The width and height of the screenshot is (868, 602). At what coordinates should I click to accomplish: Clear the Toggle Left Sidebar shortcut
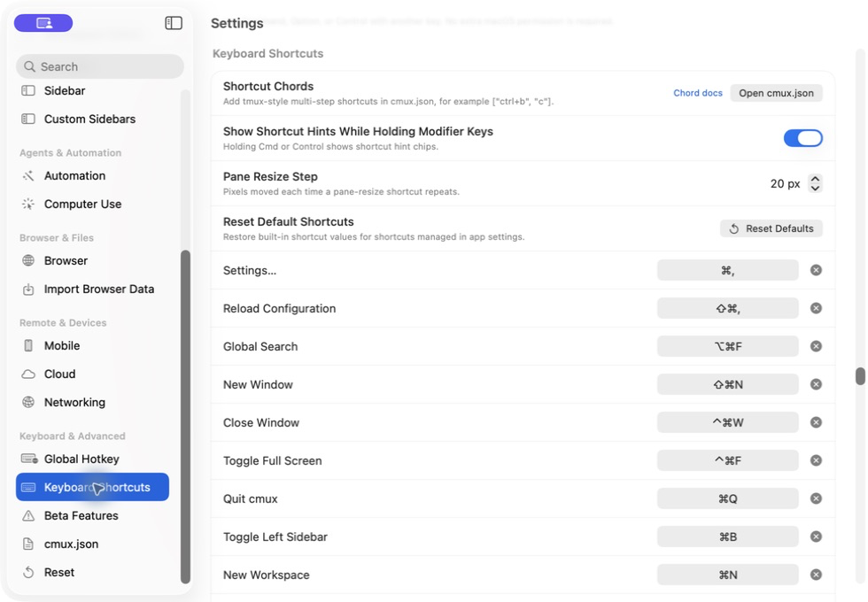point(816,536)
